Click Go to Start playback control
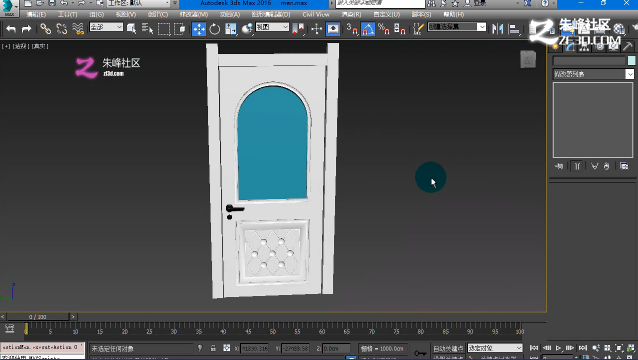This screenshot has width=638, height=360. click(534, 348)
